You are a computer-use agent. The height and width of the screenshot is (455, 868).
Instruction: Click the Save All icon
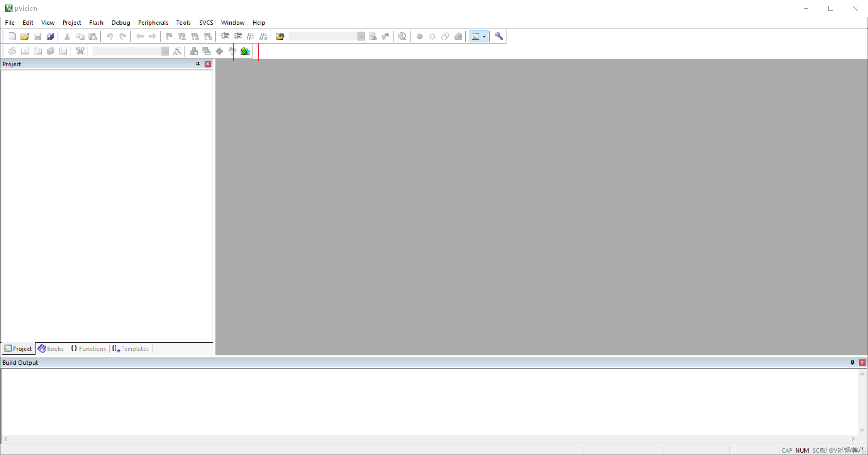pos(50,36)
